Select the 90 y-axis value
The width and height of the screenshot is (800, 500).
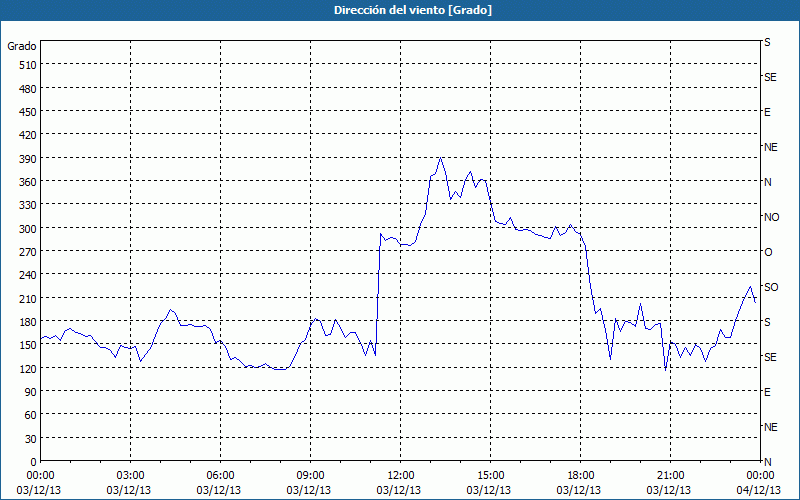(31, 392)
